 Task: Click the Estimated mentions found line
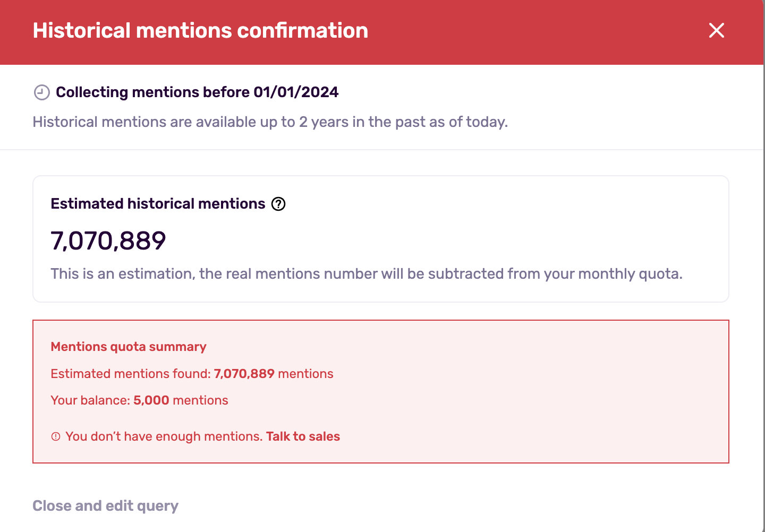tap(192, 374)
